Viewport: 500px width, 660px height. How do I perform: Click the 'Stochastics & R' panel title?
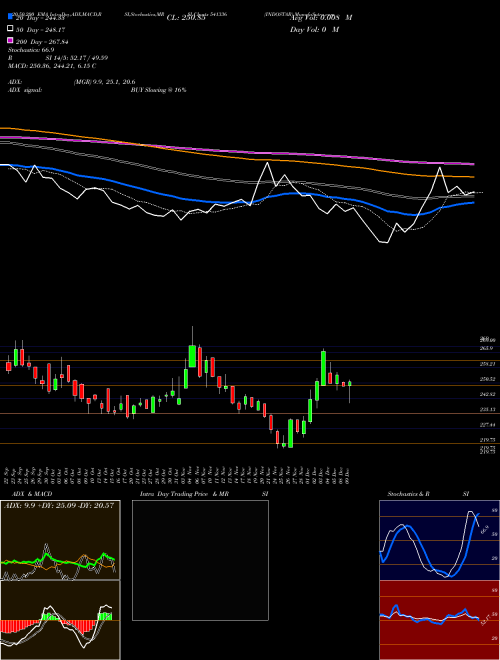click(408, 494)
